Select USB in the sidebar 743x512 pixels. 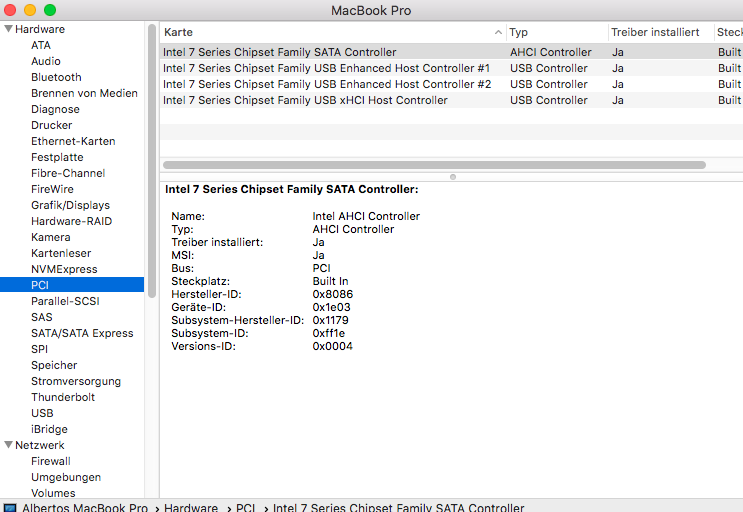(42, 413)
